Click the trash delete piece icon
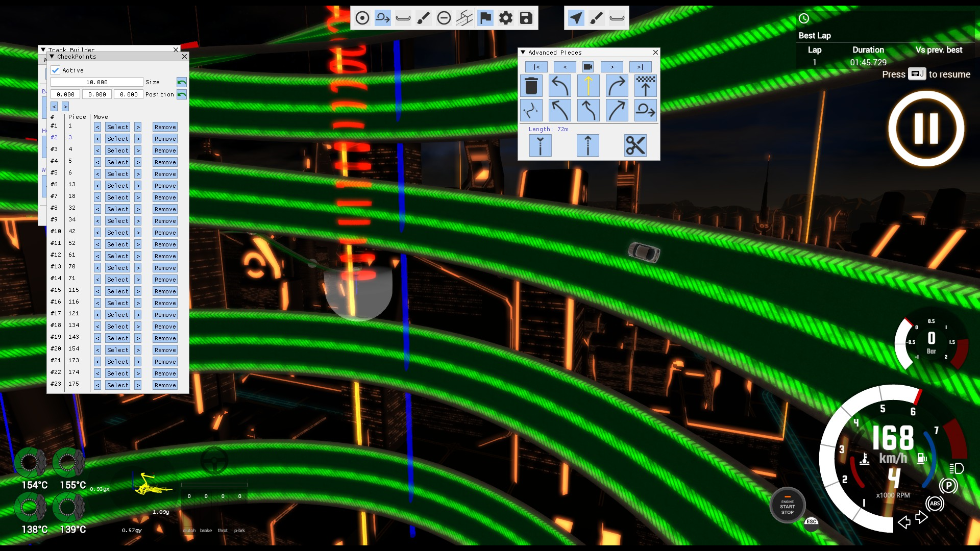 pyautogui.click(x=531, y=86)
